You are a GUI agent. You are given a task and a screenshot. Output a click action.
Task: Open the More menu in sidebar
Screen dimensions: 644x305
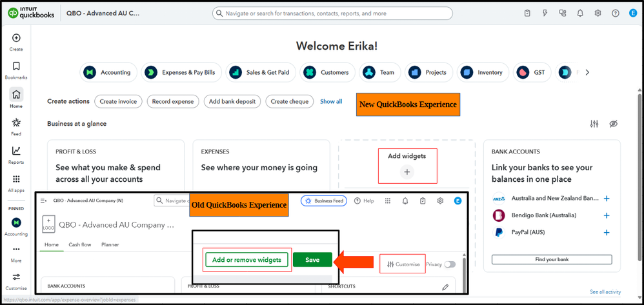[x=16, y=253]
